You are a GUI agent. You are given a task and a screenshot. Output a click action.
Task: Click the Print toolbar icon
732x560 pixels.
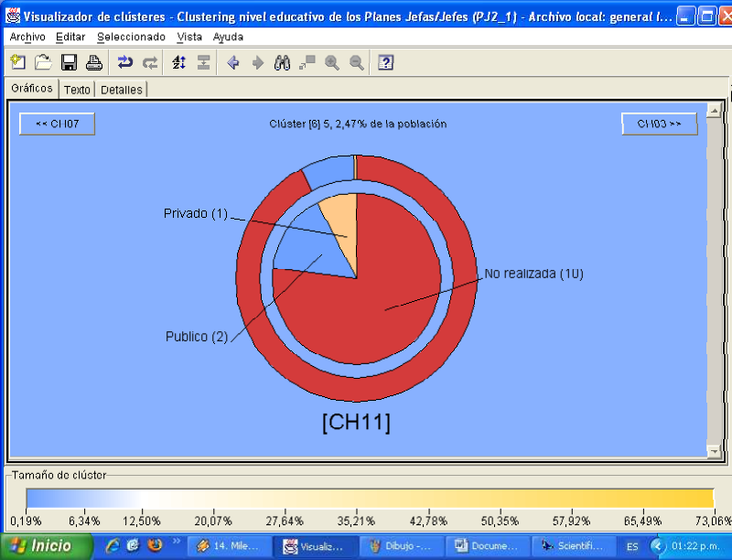click(x=93, y=62)
